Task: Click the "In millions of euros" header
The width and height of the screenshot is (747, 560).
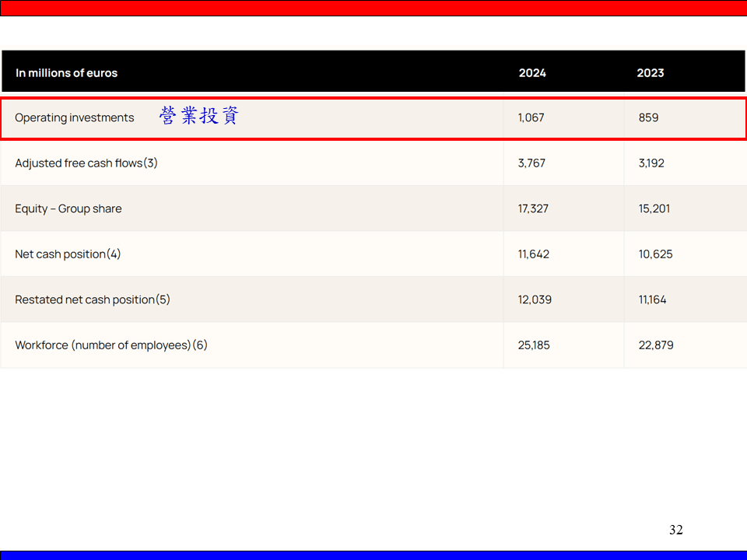Action: (66, 73)
